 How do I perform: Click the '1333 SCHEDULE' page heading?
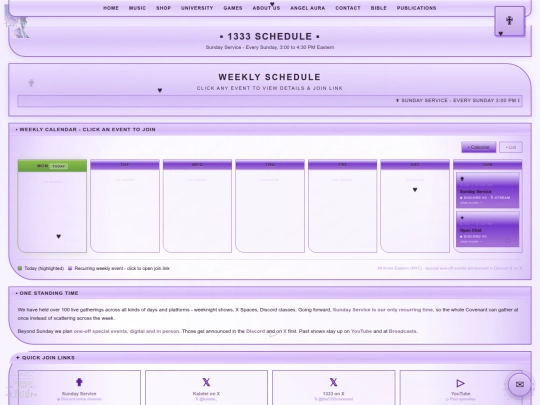click(270, 37)
